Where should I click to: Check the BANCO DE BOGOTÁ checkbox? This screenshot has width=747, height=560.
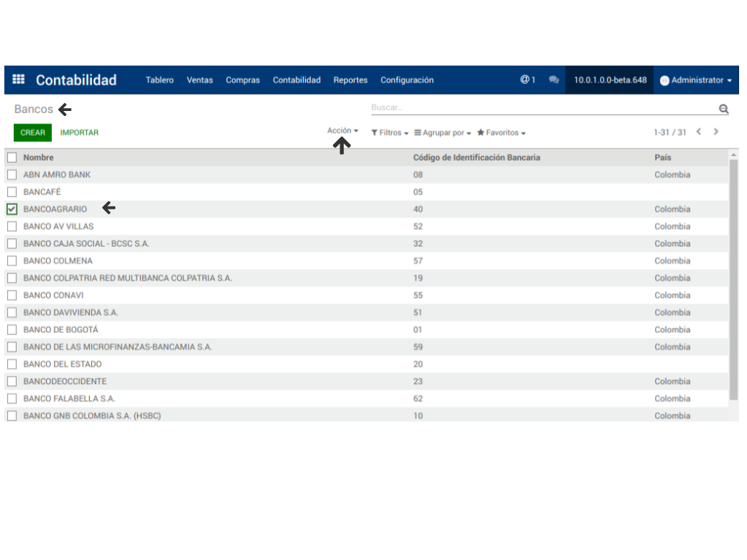tap(12, 330)
